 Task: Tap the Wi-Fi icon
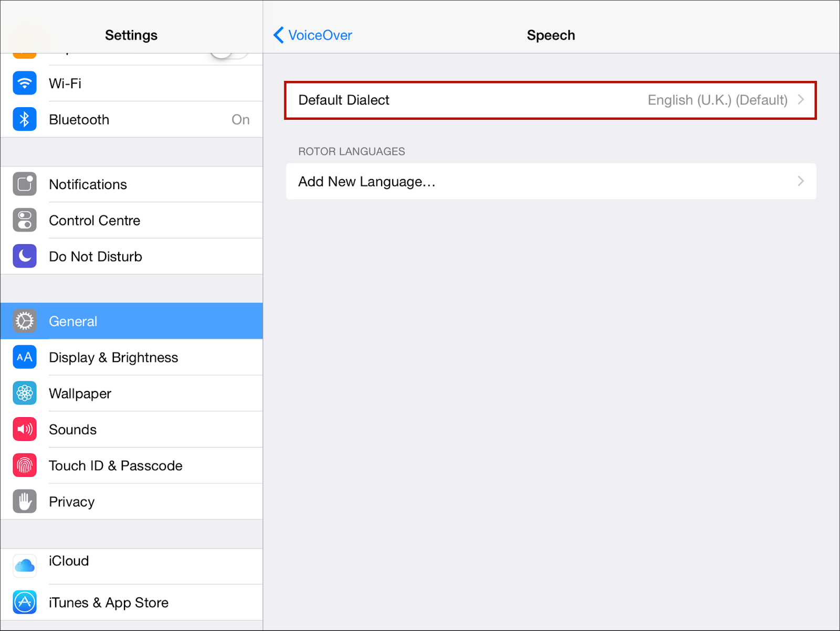(25, 83)
